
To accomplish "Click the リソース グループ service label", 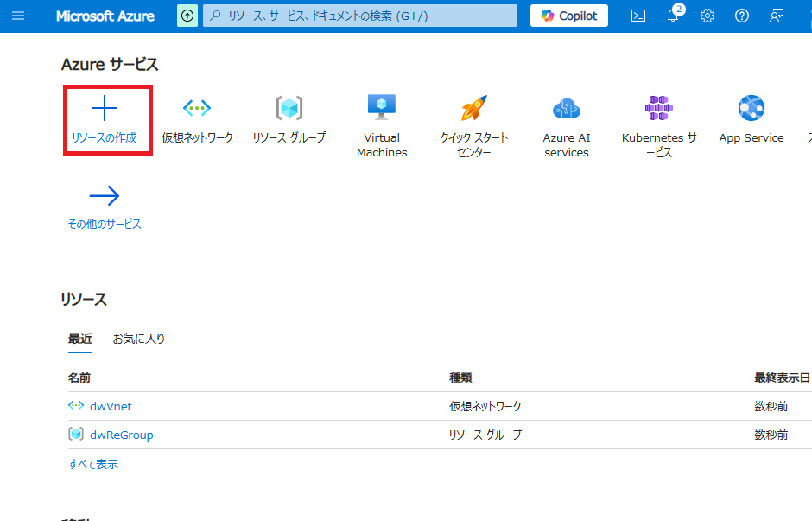I will pyautogui.click(x=289, y=137).
